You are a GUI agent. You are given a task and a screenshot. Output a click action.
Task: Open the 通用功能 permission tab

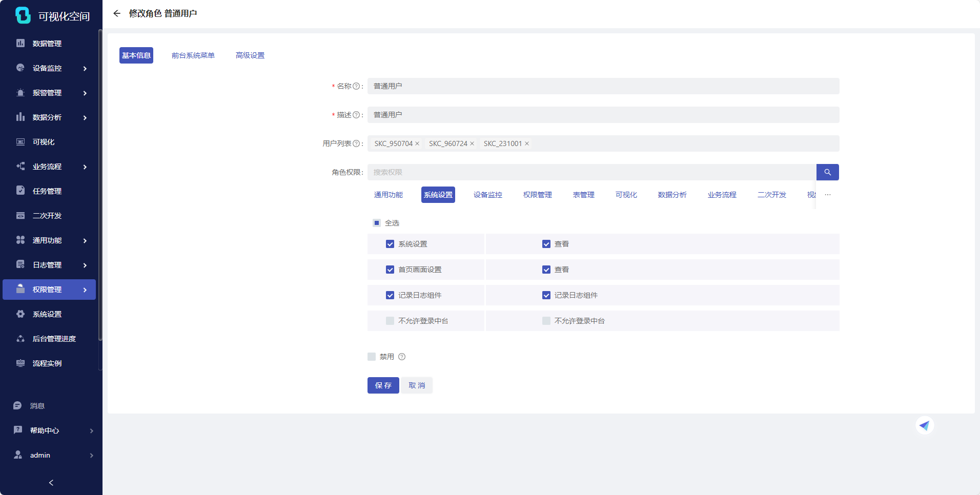pyautogui.click(x=389, y=195)
